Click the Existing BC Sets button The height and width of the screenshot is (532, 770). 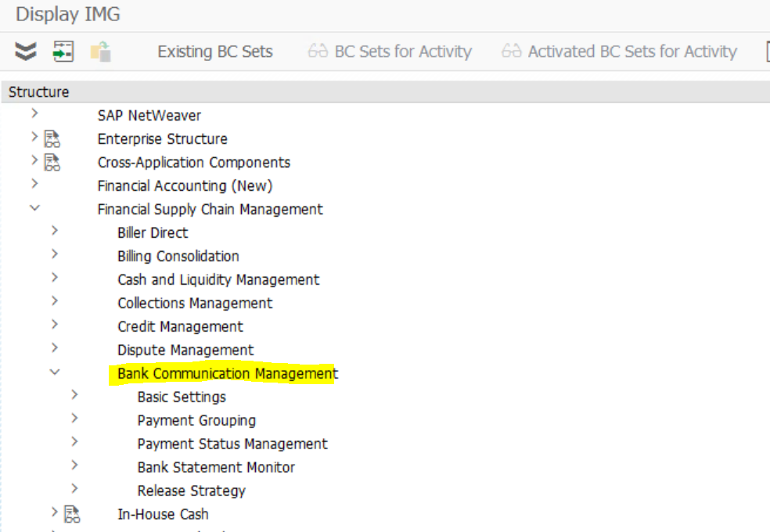tap(215, 52)
